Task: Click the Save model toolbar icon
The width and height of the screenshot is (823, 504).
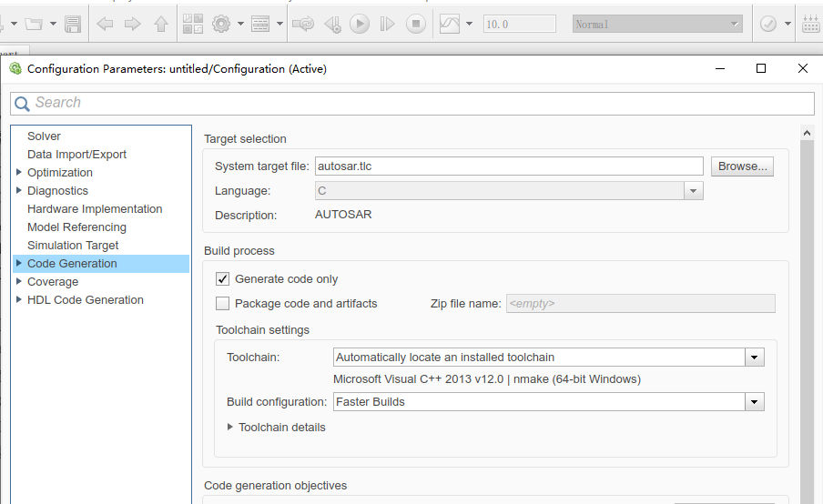Action: point(74,25)
